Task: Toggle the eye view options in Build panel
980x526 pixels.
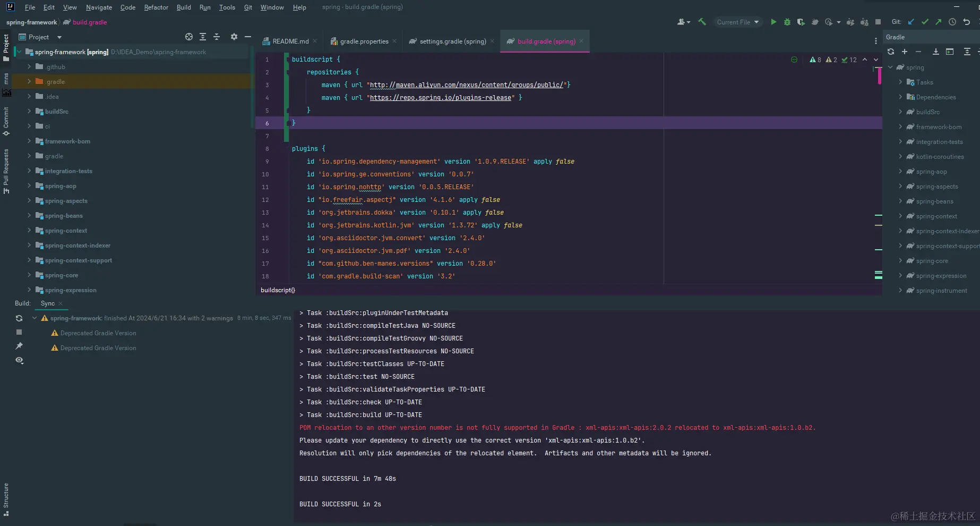Action: point(19,360)
